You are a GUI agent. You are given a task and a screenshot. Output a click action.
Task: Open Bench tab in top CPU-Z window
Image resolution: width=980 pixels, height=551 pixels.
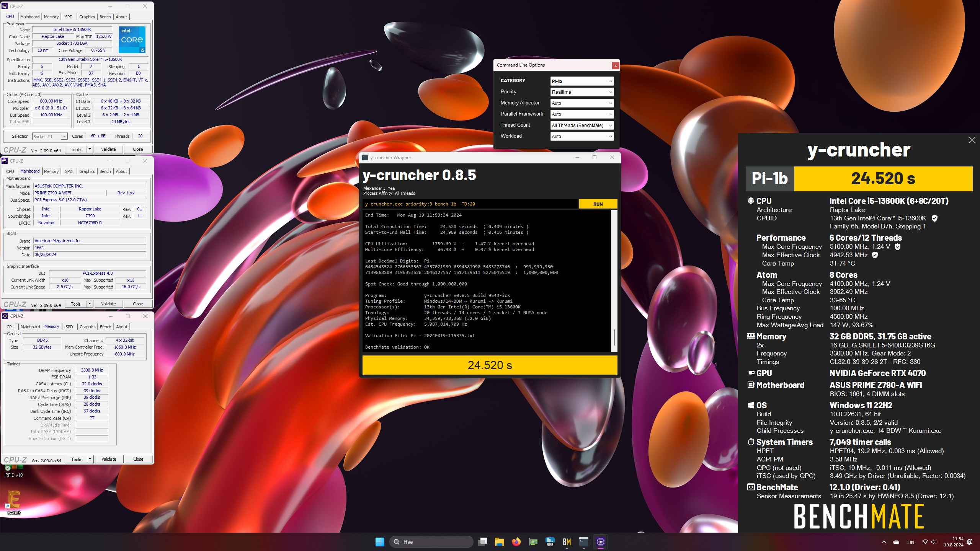pos(105,17)
